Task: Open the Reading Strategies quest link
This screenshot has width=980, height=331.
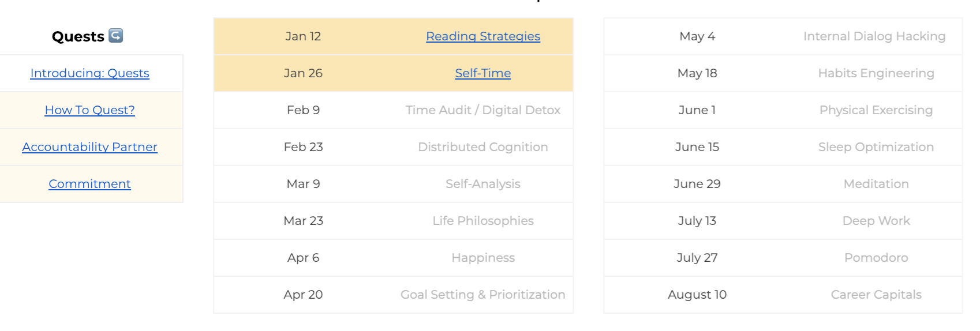Action: click(x=482, y=36)
